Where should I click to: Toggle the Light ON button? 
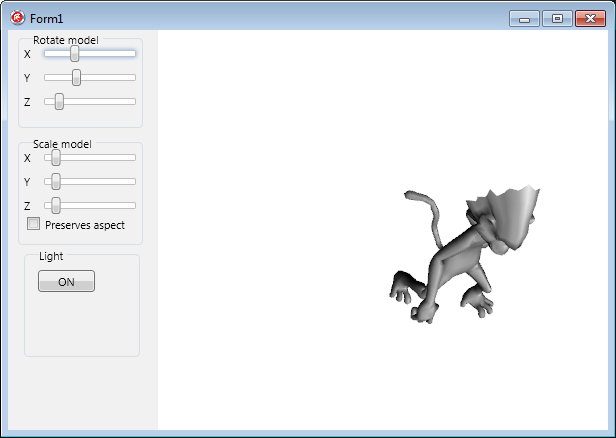[66, 281]
